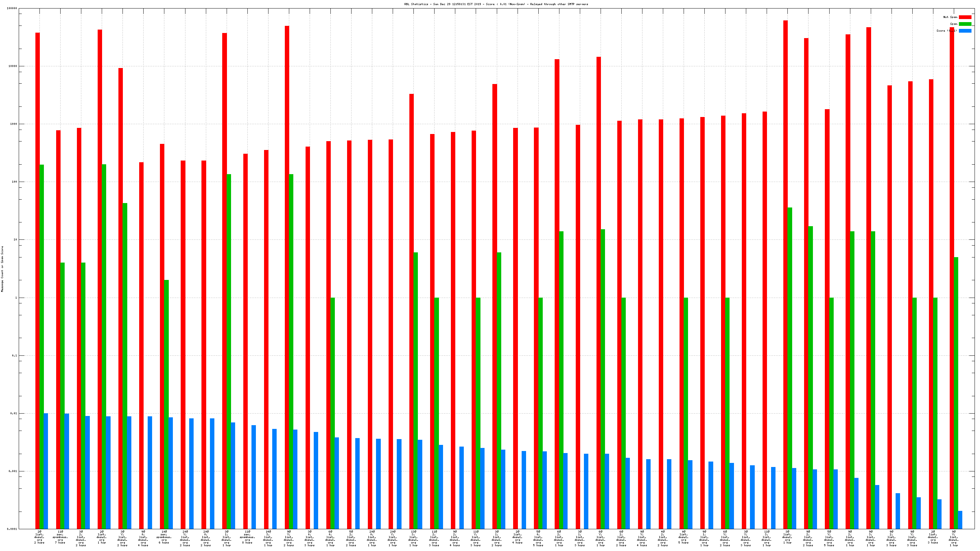Click the 1000 tick on the y-axis
This screenshot has height=551, width=980.
tap(13, 124)
